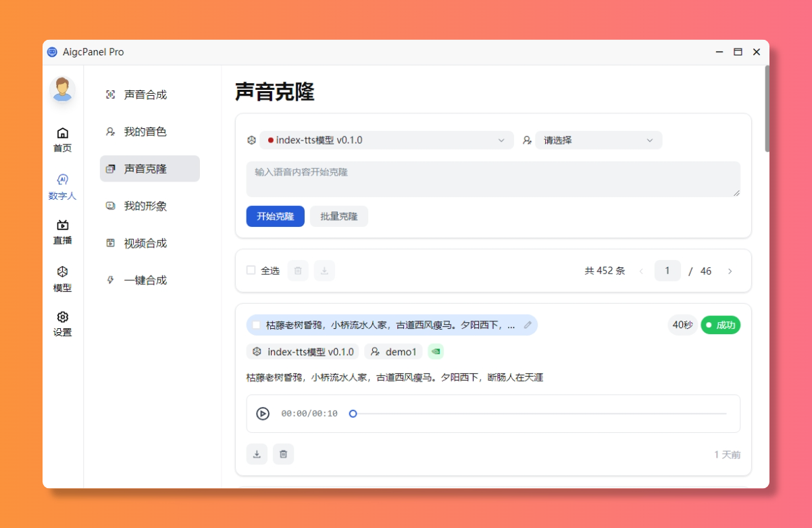Click the audio progress slider track
Image resolution: width=812 pixels, height=528 pixels.
pos(540,414)
